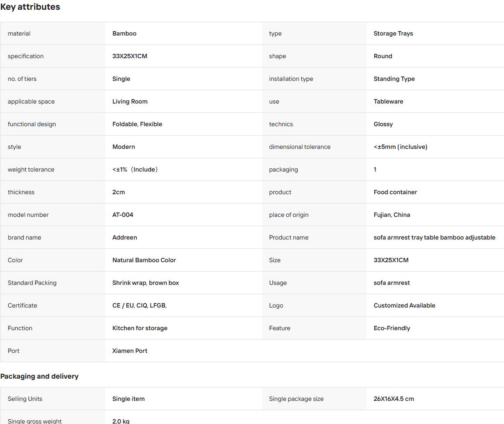Select the Standing Type installation value
The height and width of the screenshot is (424, 504).
[x=394, y=79]
